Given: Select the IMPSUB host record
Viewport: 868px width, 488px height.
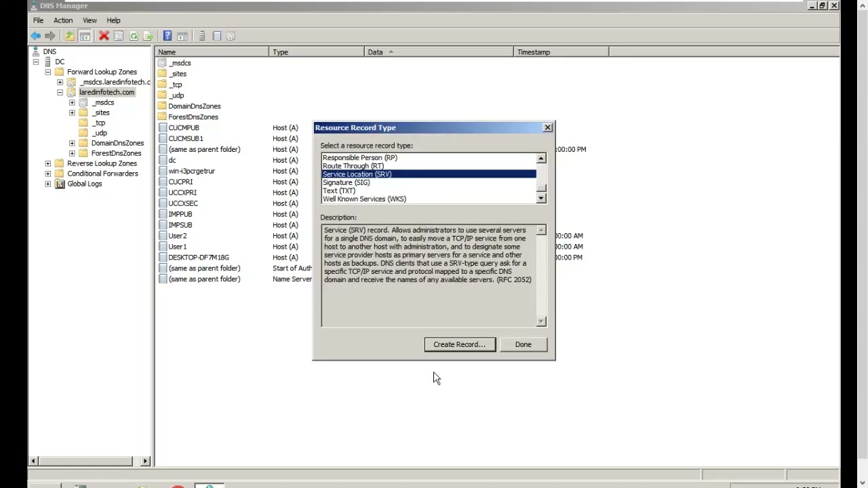Looking at the screenshot, I should pos(180,225).
